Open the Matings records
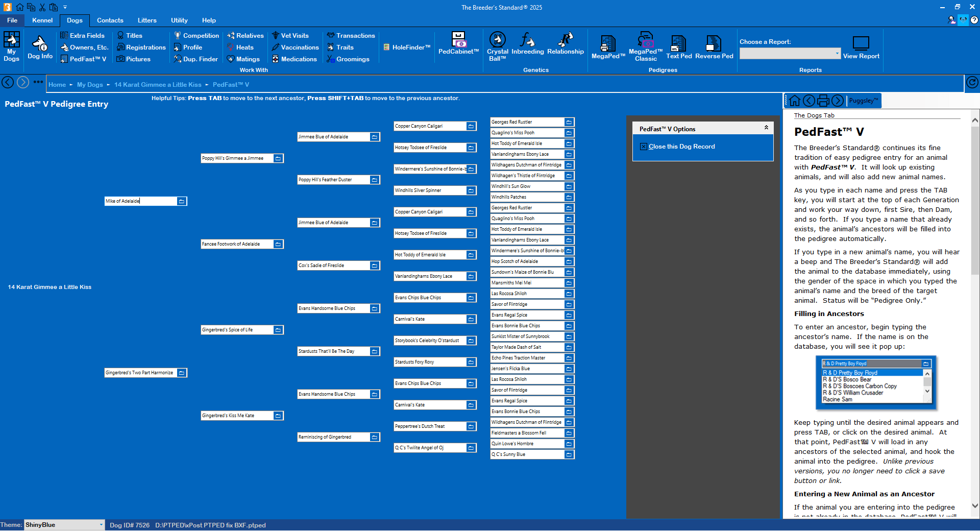 point(244,59)
